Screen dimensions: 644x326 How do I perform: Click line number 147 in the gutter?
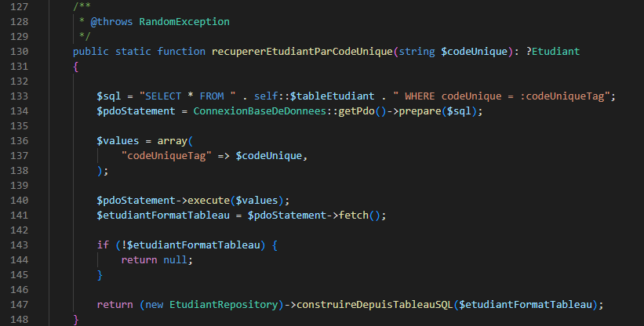point(20,305)
